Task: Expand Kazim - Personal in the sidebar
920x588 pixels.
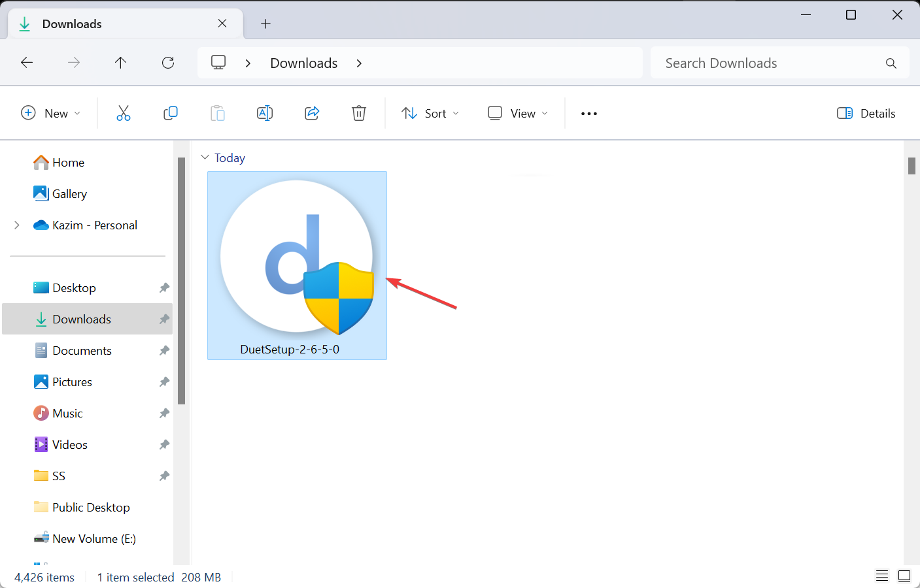Action: pos(16,225)
